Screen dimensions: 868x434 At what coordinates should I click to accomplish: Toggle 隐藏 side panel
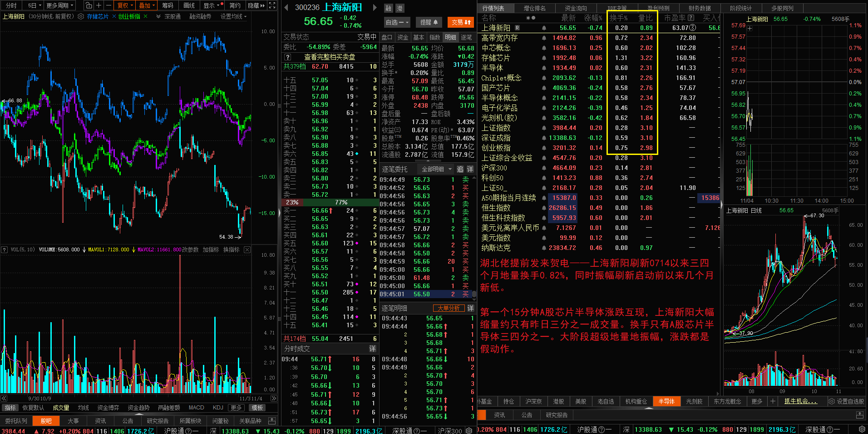(256, 5)
